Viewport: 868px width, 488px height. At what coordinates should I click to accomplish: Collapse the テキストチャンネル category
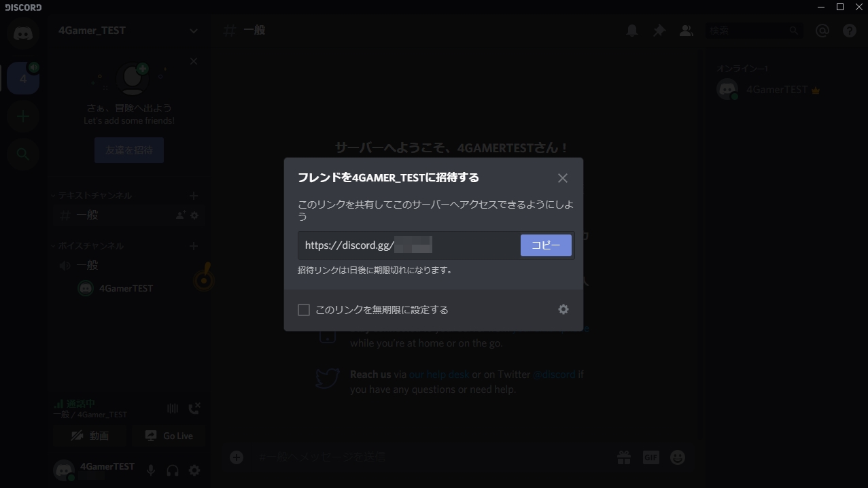92,196
